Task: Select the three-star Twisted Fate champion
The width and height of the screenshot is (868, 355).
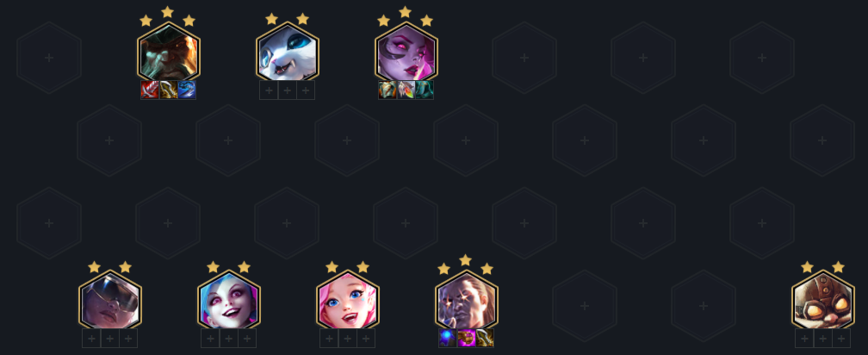Action: tap(466, 302)
